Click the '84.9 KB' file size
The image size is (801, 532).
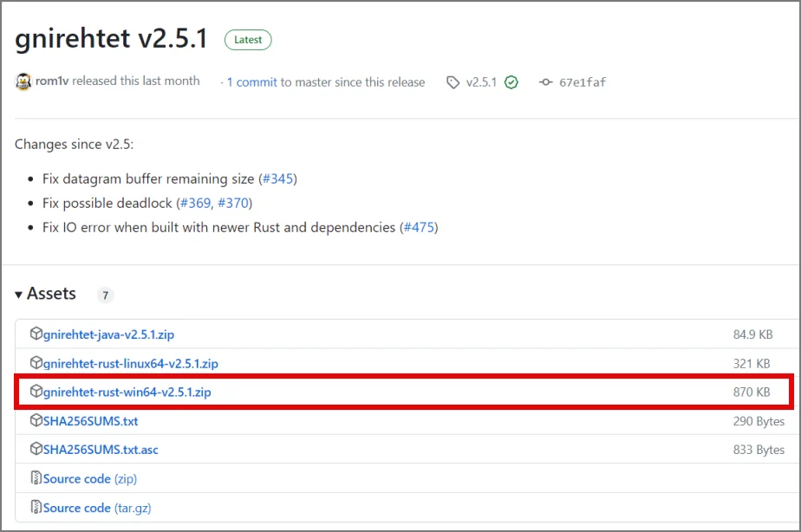[753, 334]
